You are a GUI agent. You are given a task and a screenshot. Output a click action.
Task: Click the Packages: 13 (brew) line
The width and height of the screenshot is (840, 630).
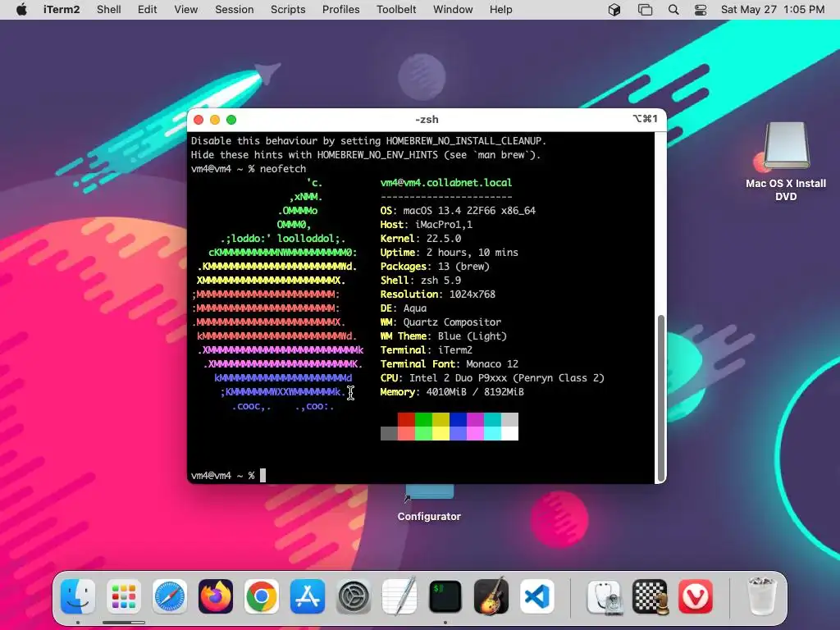pos(435,267)
